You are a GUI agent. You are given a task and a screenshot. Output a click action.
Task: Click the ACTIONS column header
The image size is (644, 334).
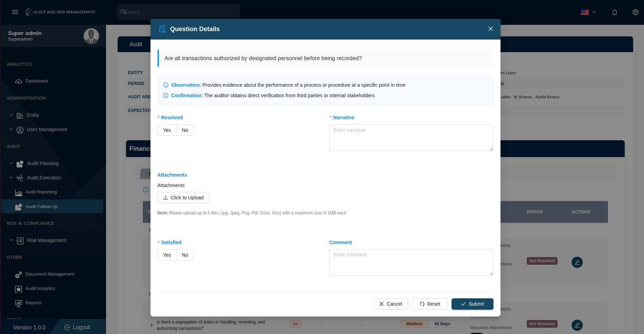tap(581, 212)
